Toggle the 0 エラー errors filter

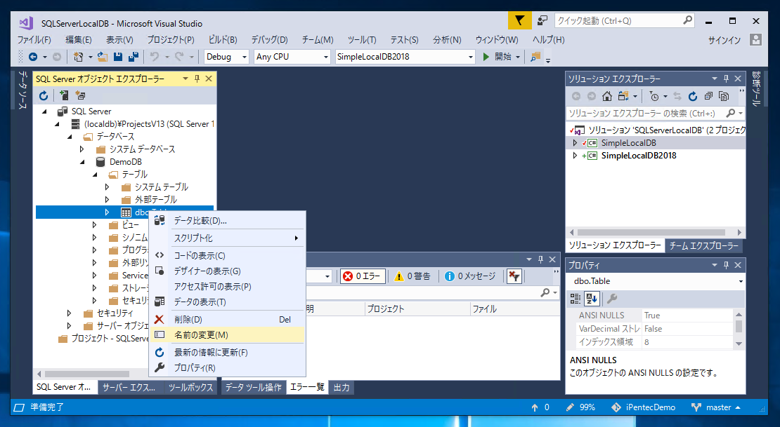point(362,276)
